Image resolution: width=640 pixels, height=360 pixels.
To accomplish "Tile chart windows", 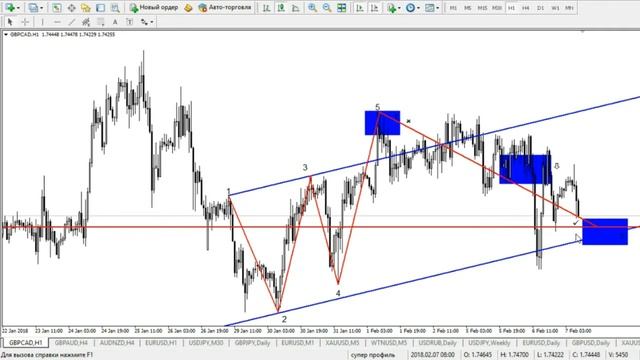I will 342,8.
